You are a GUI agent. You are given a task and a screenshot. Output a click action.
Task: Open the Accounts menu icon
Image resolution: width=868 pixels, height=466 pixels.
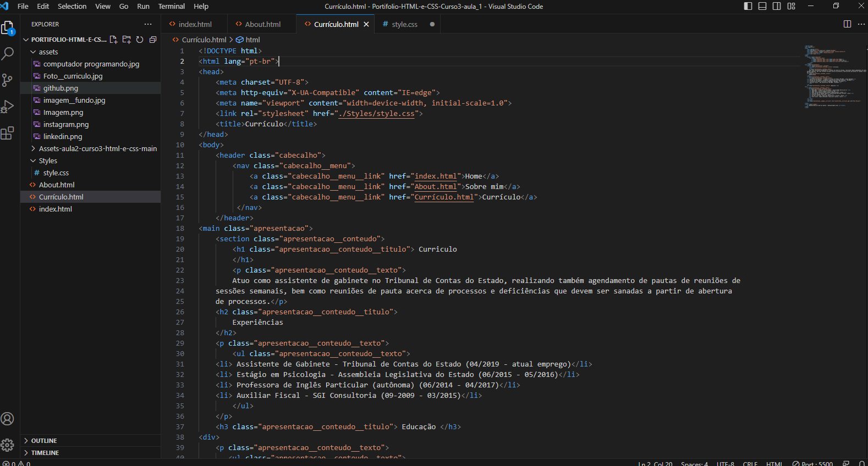click(x=8, y=419)
